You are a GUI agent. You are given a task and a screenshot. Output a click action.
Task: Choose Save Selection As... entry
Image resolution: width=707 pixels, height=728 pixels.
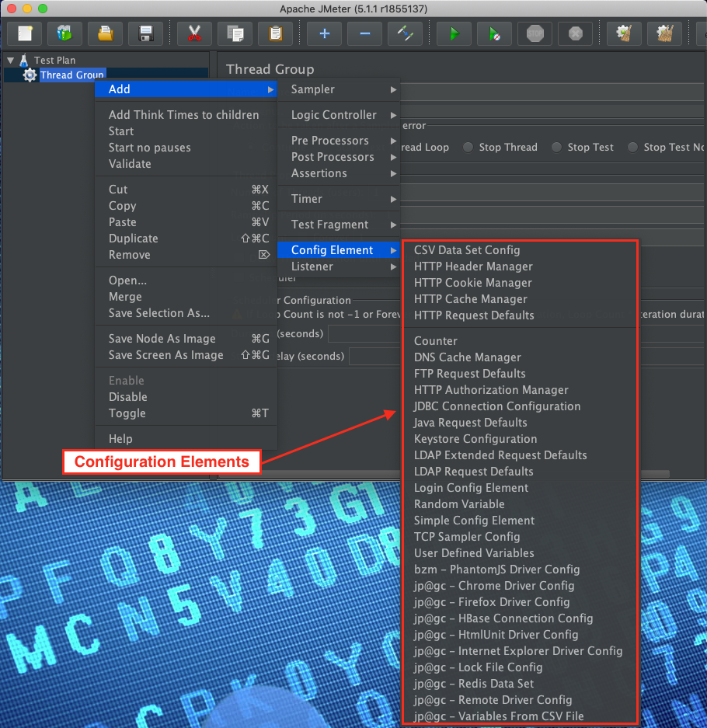(186, 313)
